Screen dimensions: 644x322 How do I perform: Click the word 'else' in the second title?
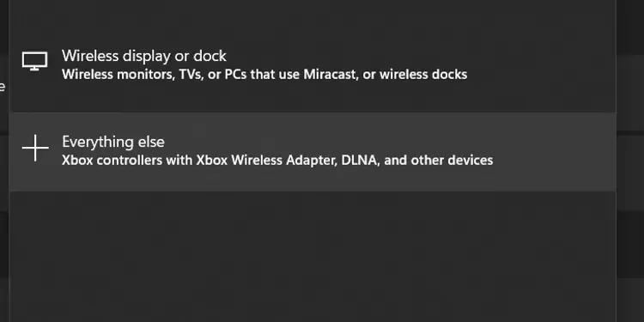coord(152,142)
